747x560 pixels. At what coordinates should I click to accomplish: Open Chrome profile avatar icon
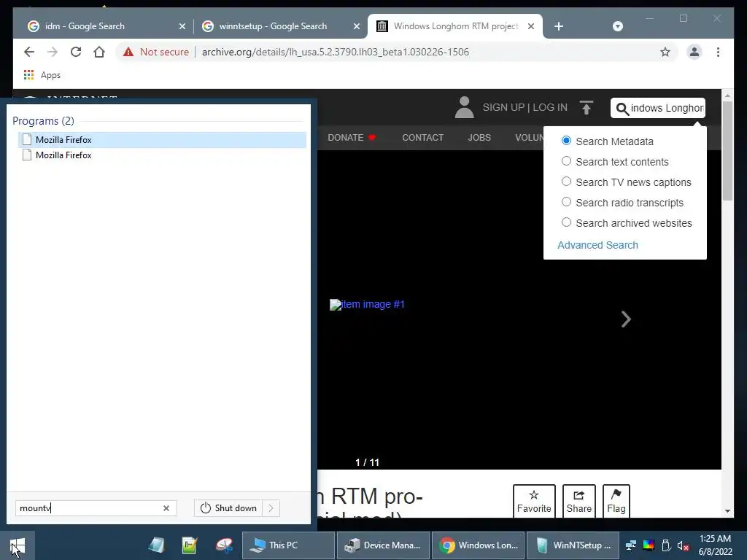pos(694,52)
